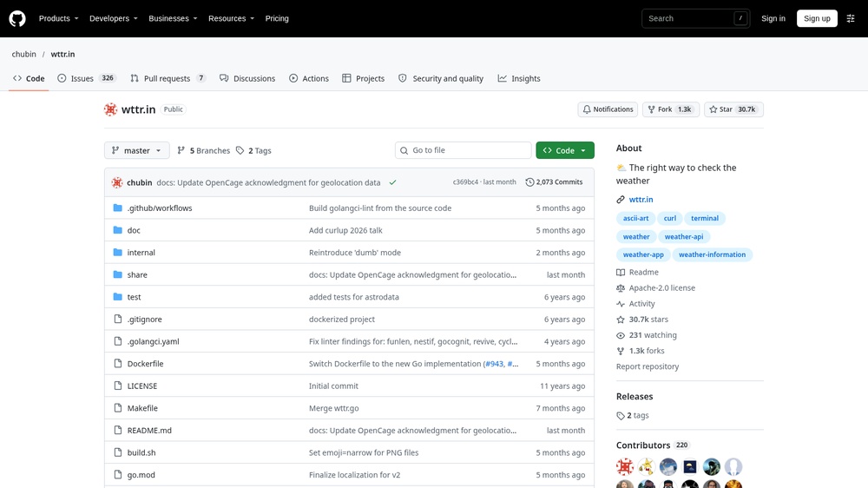Click the go.mod file icon
Screen dimensions: 868x488
117,474
